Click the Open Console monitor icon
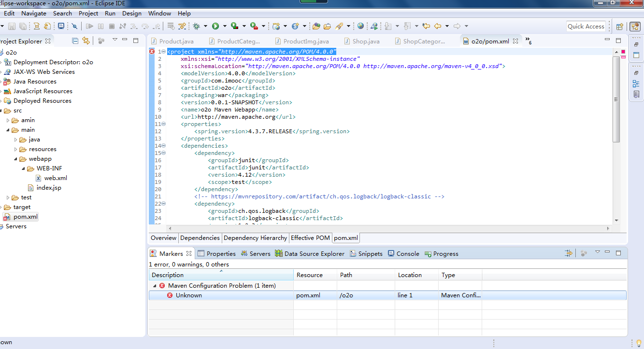This screenshot has height=349, width=644. [61, 26]
